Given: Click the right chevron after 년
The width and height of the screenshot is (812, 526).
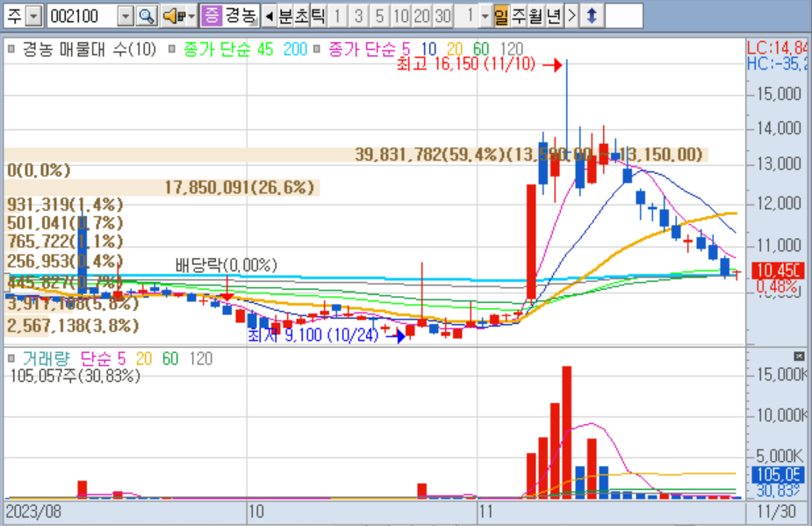Looking at the screenshot, I should click(x=571, y=16).
